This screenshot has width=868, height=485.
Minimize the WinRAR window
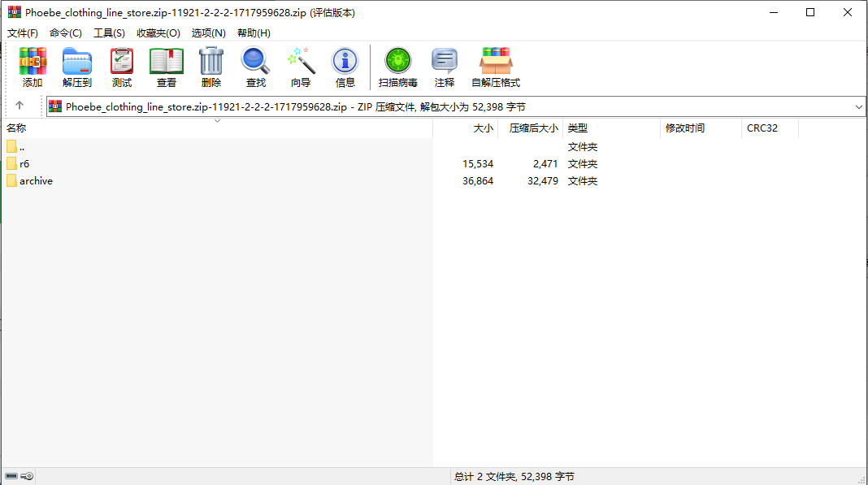[x=774, y=12]
